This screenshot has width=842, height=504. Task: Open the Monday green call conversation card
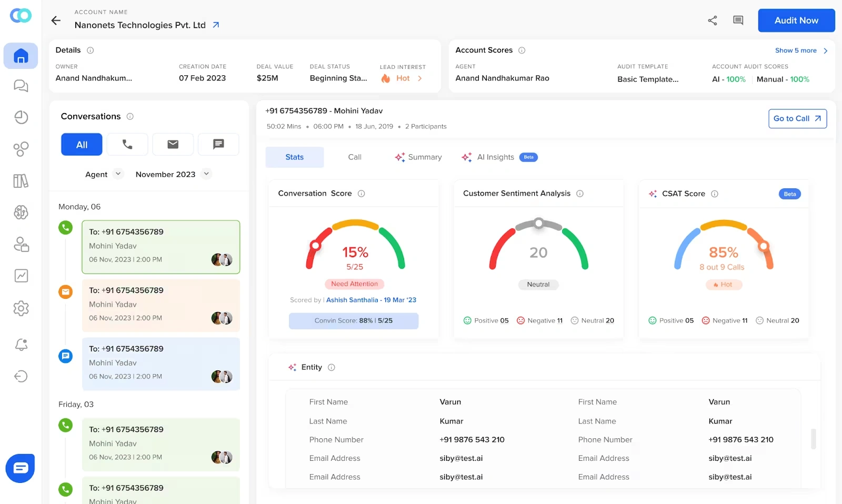(161, 247)
